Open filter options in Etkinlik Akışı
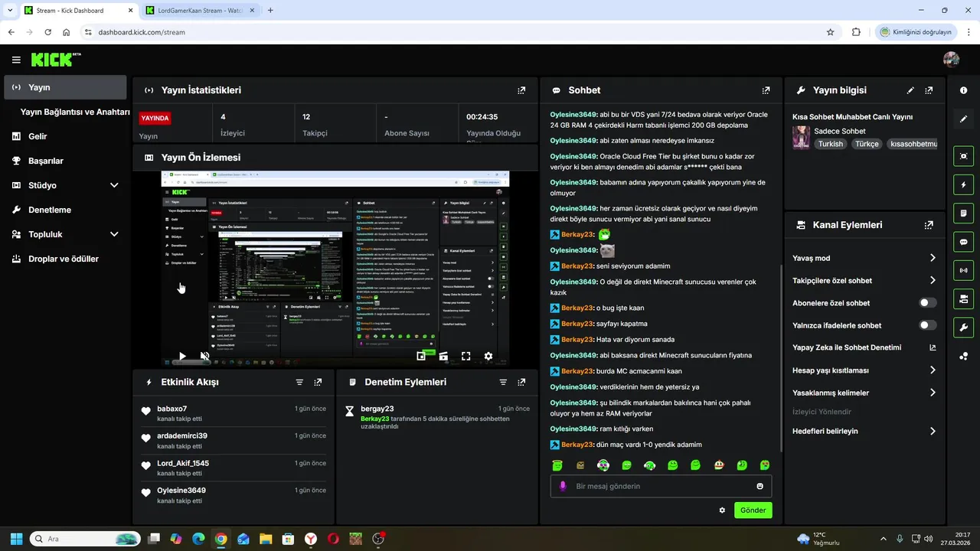The width and height of the screenshot is (980, 551). pos(299,382)
